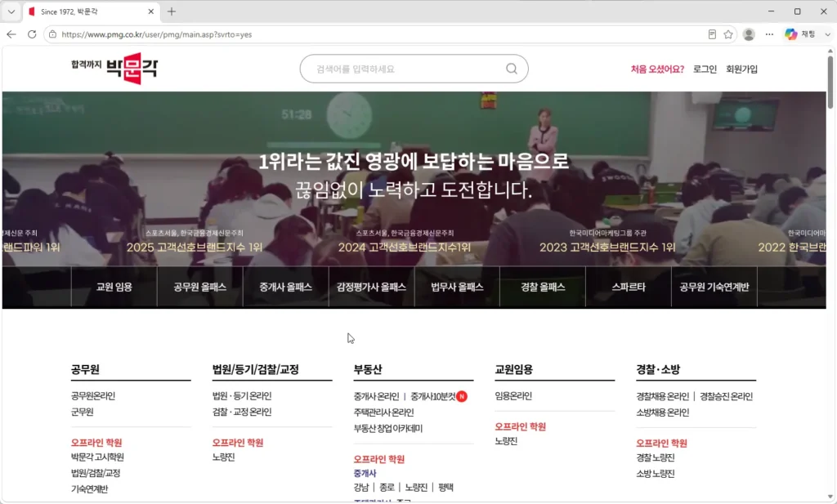
Task: Select the 중개사 올패스 banner tab
Action: 285,287
